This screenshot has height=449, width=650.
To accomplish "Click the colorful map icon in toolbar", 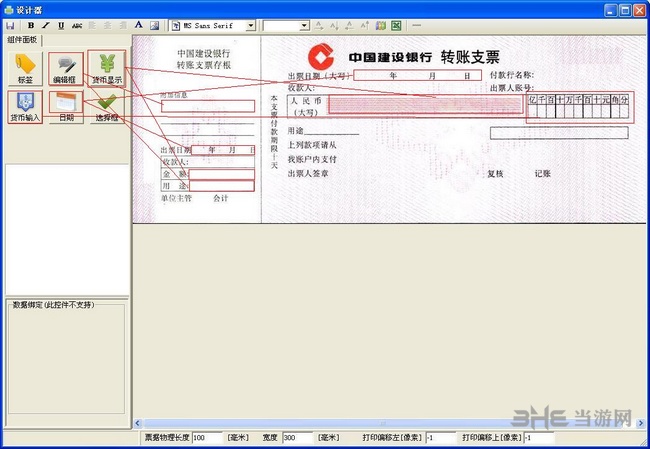I will coord(381,26).
